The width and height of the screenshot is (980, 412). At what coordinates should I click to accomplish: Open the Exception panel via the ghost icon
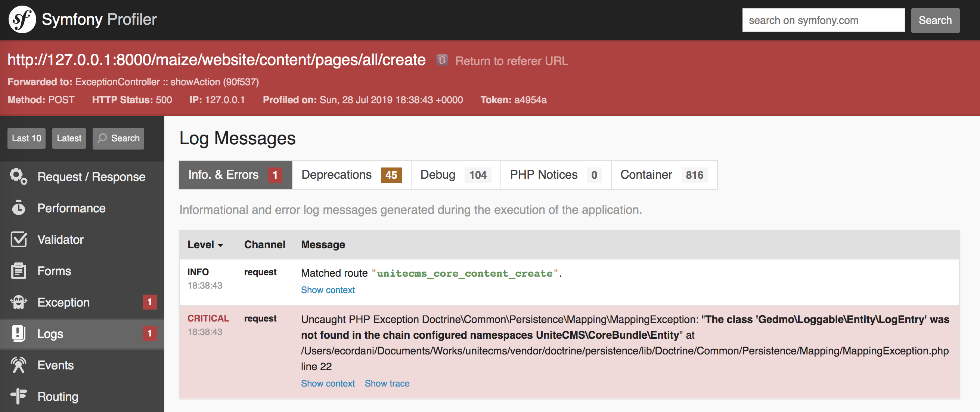[x=18, y=302]
